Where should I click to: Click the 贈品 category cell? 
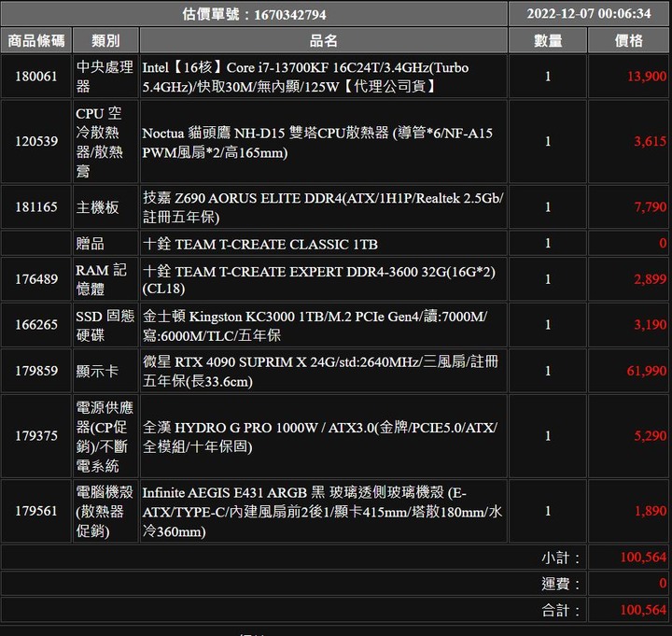(x=90, y=244)
